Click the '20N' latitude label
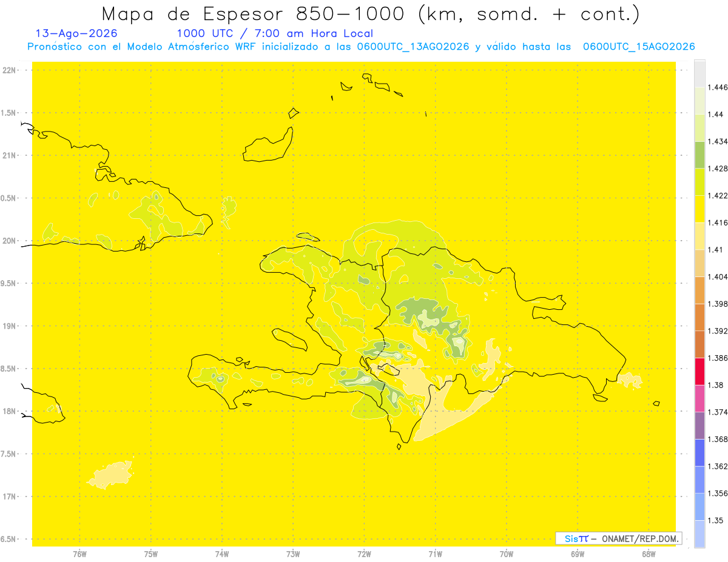728x562 pixels. pos(10,241)
